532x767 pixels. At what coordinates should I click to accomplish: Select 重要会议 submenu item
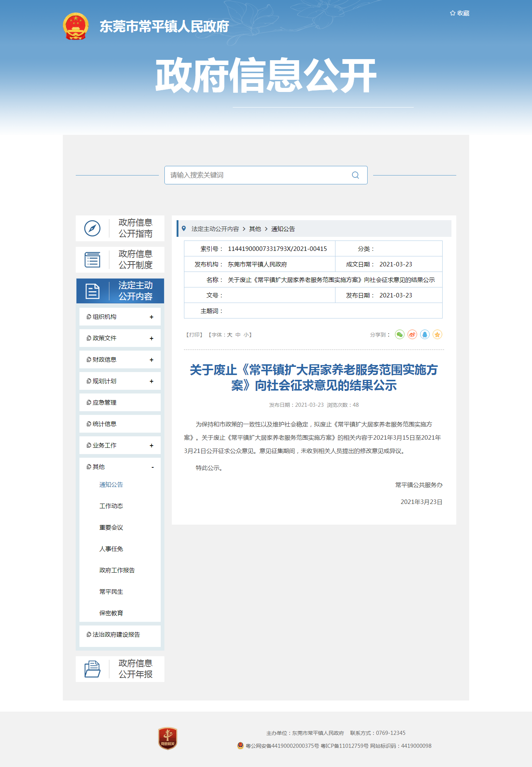click(x=111, y=528)
